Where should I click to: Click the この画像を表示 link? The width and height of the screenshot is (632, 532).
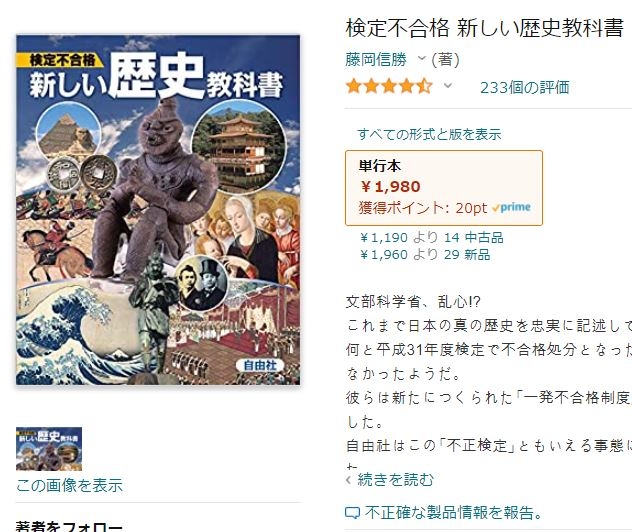tap(69, 485)
